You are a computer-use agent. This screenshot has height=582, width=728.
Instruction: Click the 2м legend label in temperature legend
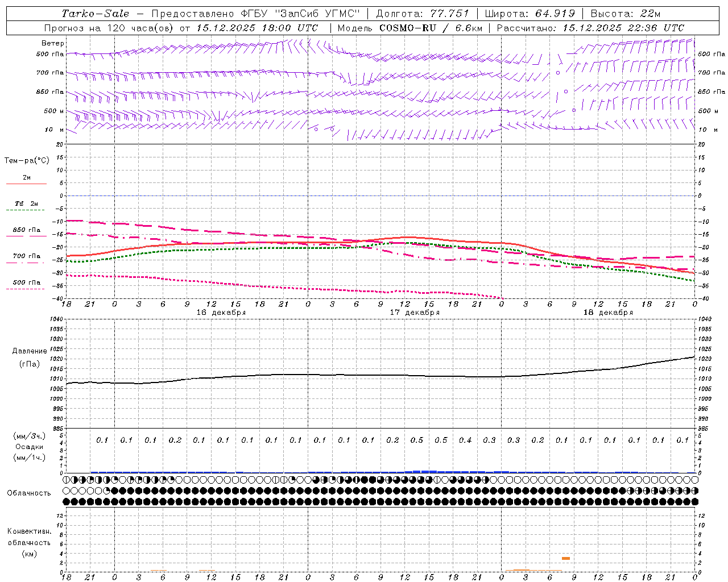[27, 178]
